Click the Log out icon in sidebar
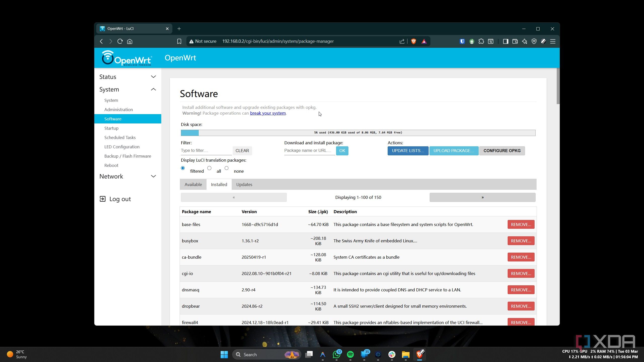This screenshot has height=362, width=644. tap(102, 199)
